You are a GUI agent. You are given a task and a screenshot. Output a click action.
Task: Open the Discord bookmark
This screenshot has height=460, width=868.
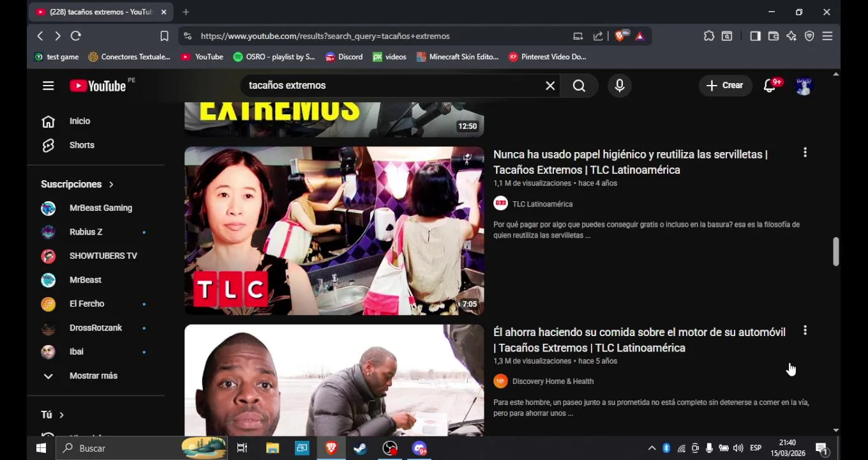pyautogui.click(x=344, y=57)
